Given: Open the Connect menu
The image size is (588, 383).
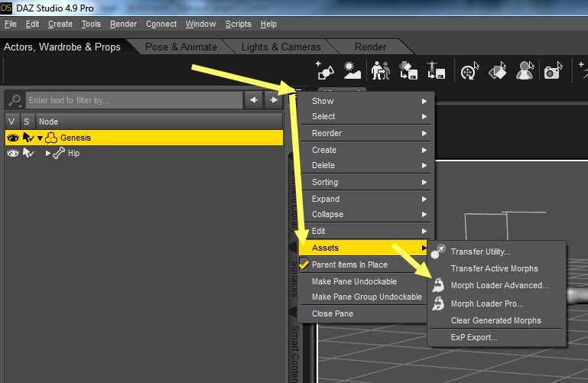Looking at the screenshot, I should coord(161,24).
